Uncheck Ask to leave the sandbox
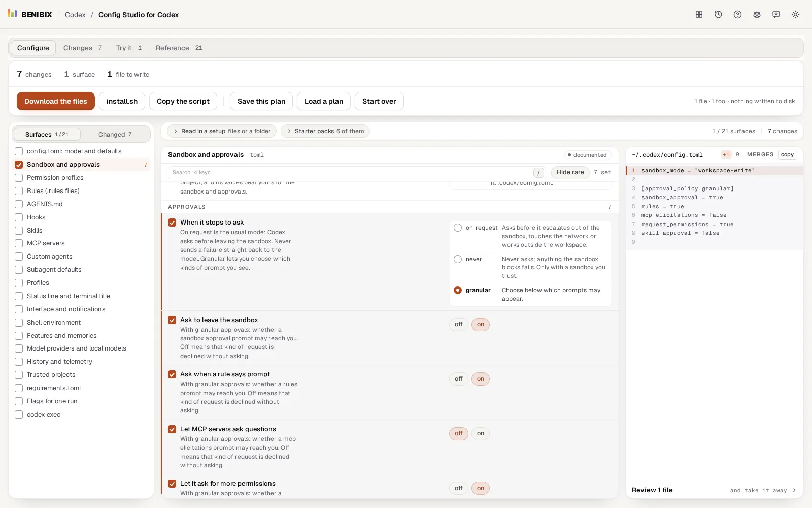 click(x=172, y=320)
